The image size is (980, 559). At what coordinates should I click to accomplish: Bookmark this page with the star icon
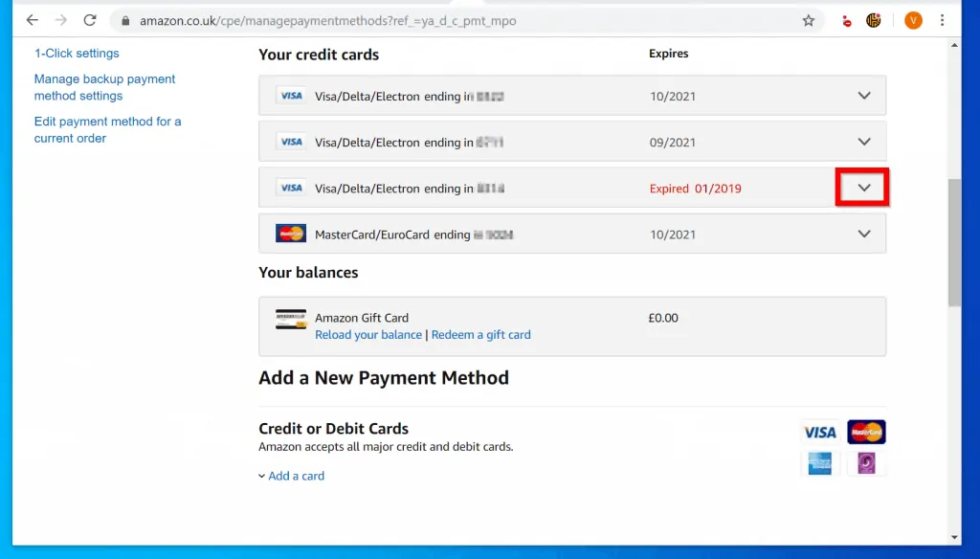[x=807, y=19]
